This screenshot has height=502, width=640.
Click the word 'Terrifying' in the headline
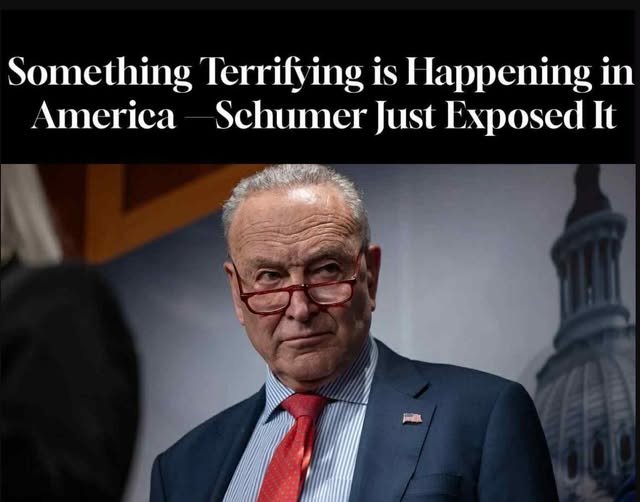click(282, 73)
